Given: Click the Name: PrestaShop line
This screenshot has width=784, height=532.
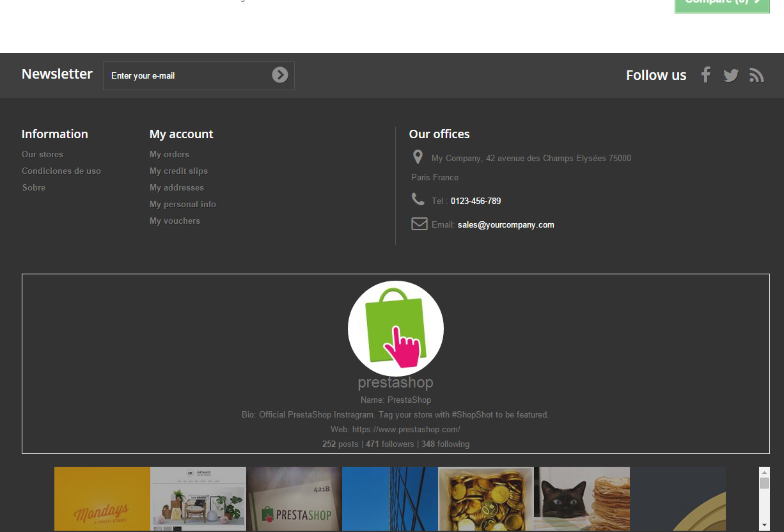Looking at the screenshot, I should click(x=396, y=400).
